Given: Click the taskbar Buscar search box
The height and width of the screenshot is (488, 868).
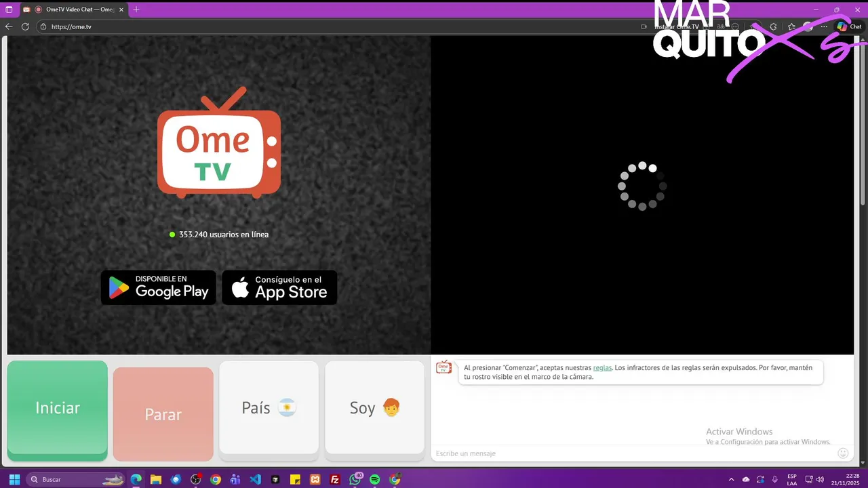Looking at the screenshot, I should (x=75, y=479).
